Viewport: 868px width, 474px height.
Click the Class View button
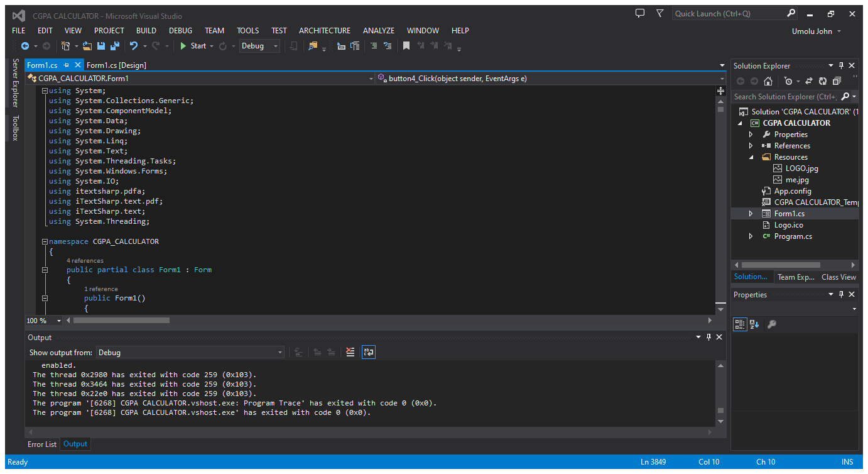click(838, 277)
